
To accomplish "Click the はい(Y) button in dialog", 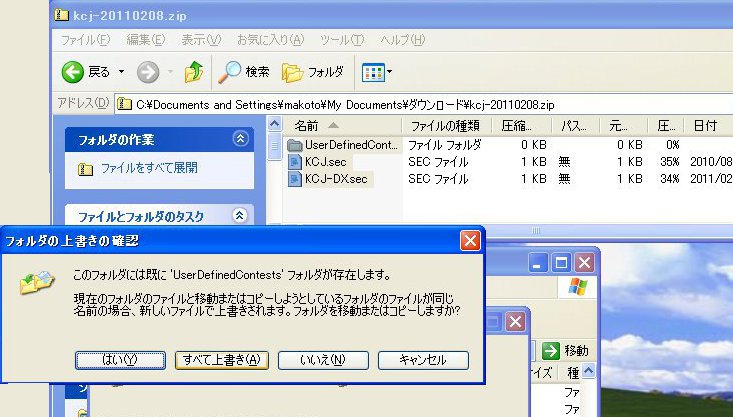I will point(120,360).
